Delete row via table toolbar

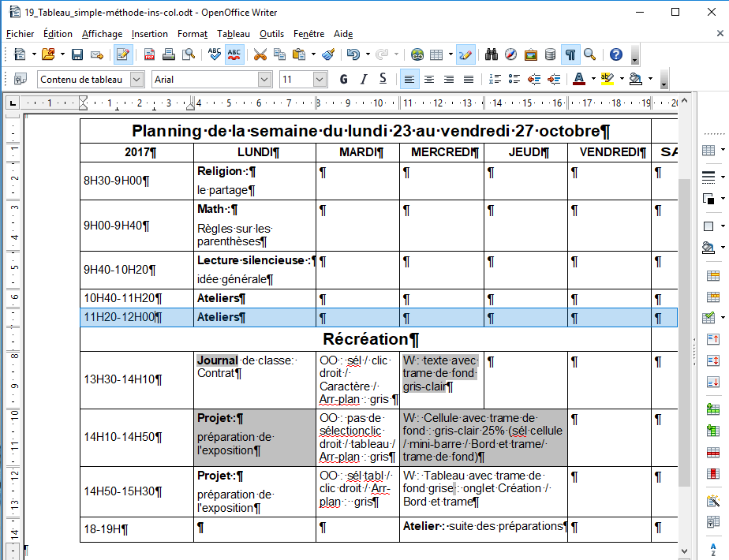click(x=712, y=452)
